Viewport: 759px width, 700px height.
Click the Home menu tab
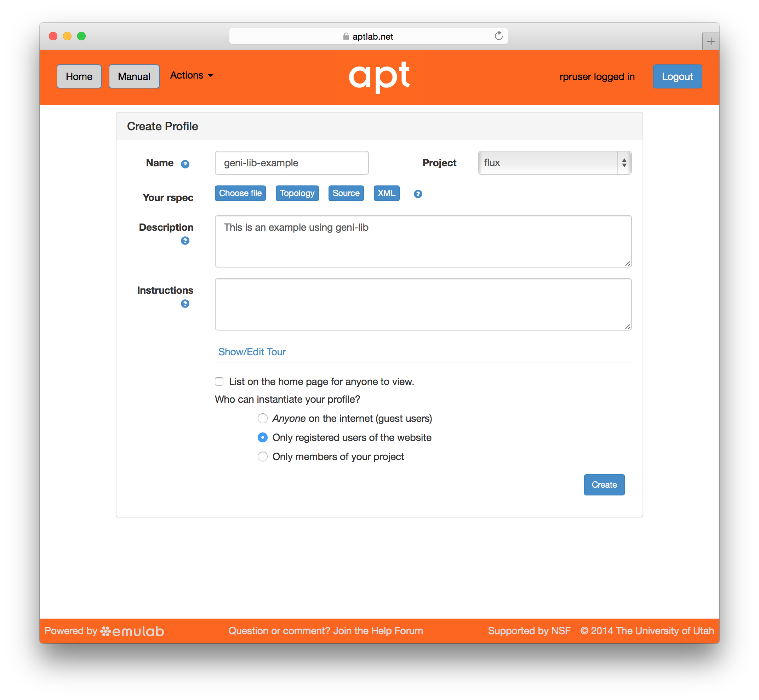[x=79, y=76]
